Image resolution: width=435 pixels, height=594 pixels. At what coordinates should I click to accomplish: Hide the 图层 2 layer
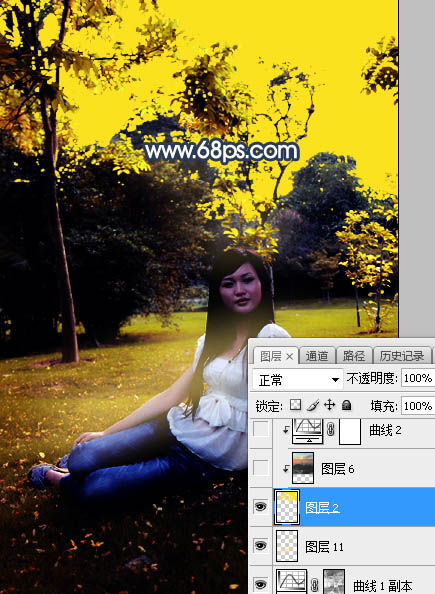coord(260,507)
